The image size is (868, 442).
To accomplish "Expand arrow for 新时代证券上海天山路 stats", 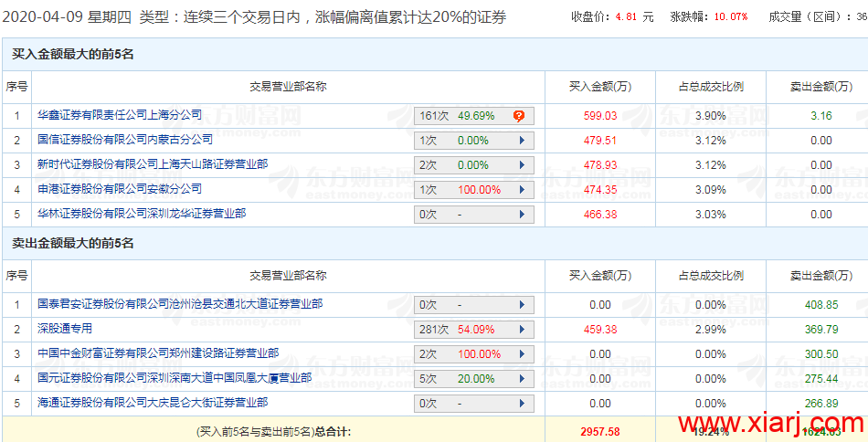I will (x=522, y=165).
